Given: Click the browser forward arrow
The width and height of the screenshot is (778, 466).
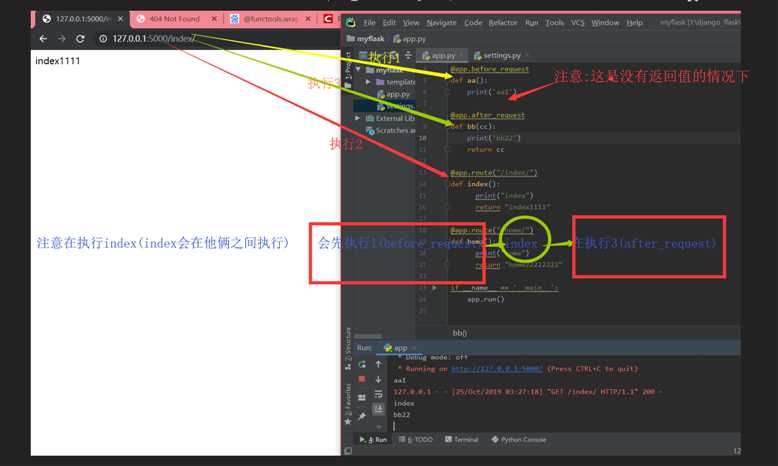Looking at the screenshot, I should (62, 39).
